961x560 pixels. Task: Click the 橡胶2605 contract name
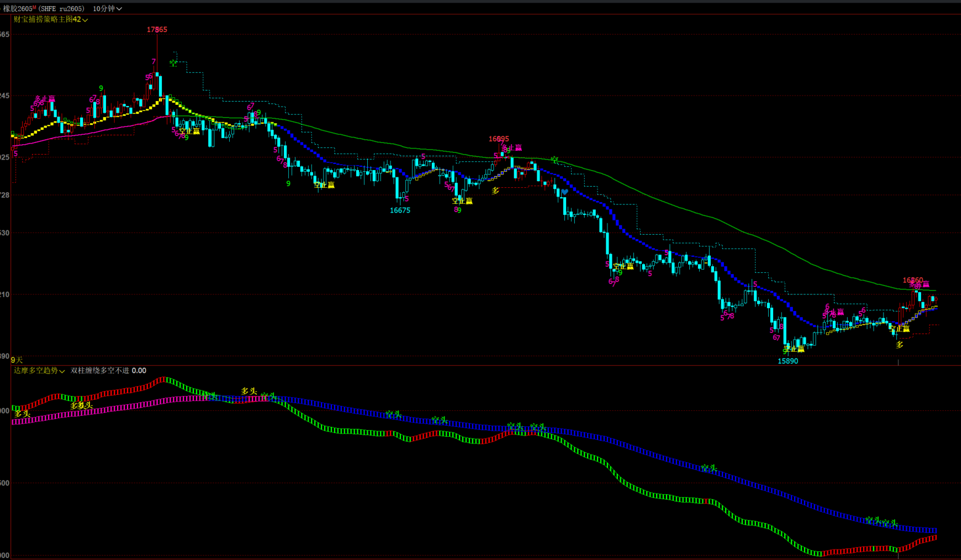pos(18,9)
